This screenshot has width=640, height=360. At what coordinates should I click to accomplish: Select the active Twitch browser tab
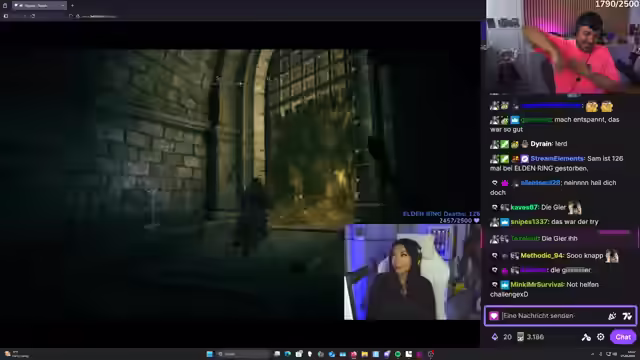point(39,6)
